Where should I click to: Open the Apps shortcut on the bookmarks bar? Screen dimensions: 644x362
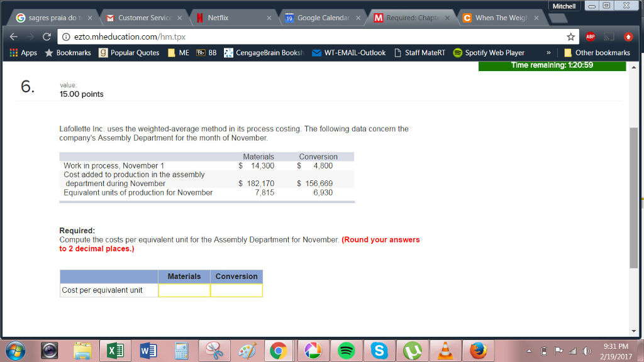[x=23, y=53]
